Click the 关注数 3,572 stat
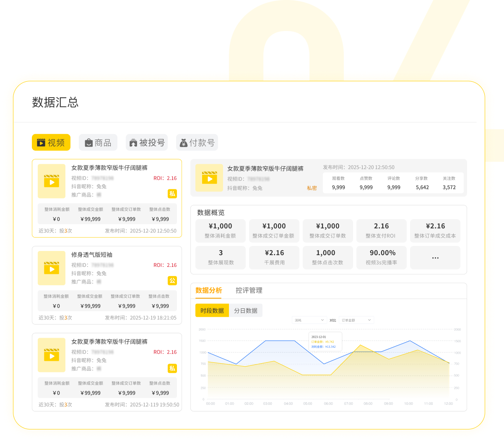Viewport: 504px width, 442px height. click(449, 183)
